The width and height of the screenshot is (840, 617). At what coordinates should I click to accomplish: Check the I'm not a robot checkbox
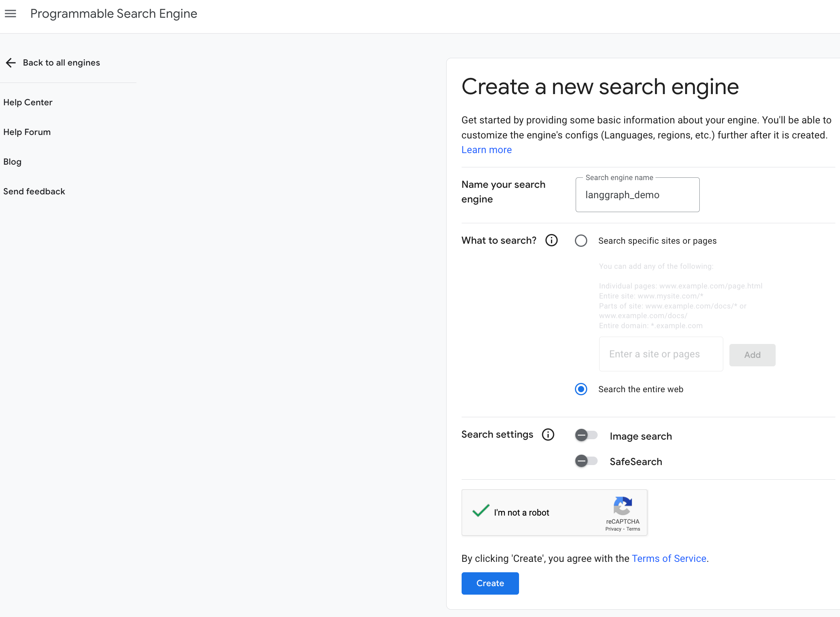click(x=480, y=512)
